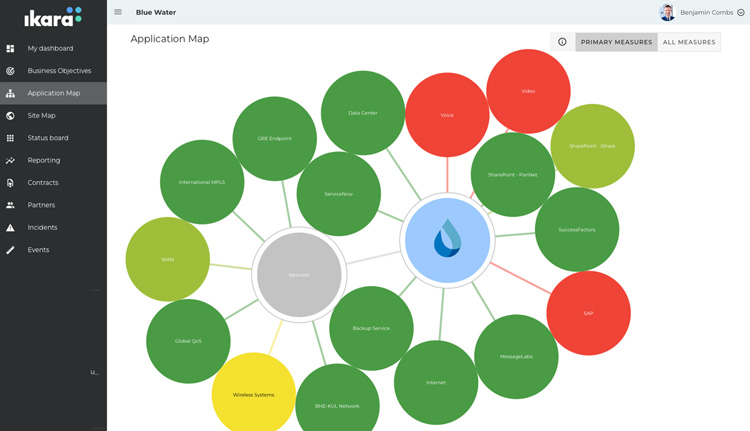Open the SharePoint - PanNet node
Viewport: 750px width, 431px height.
click(x=513, y=175)
